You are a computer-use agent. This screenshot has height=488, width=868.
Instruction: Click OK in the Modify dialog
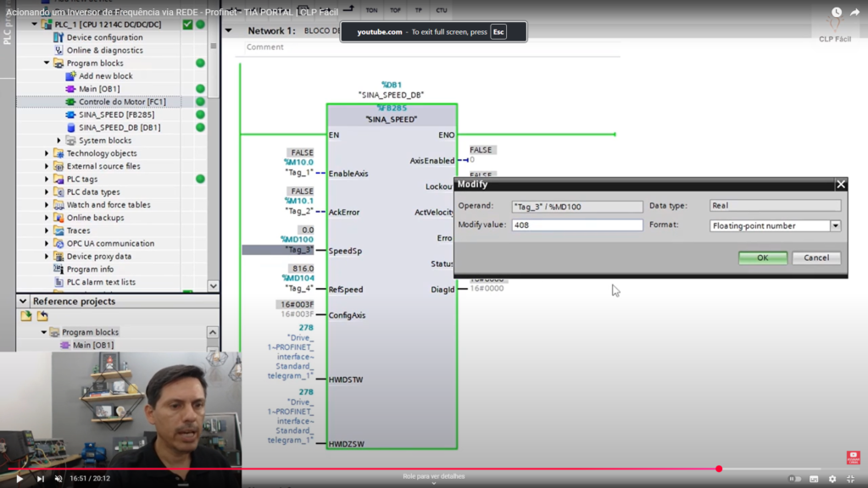point(763,258)
